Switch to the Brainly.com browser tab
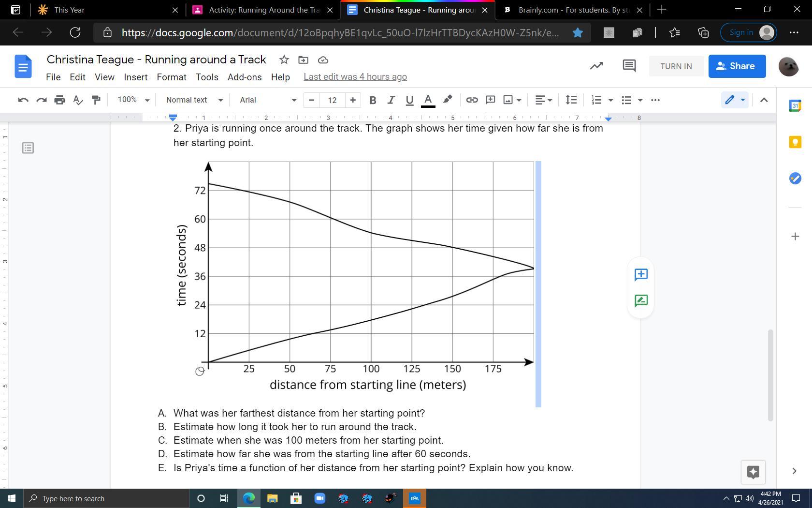The width and height of the screenshot is (812, 508). pos(573,10)
